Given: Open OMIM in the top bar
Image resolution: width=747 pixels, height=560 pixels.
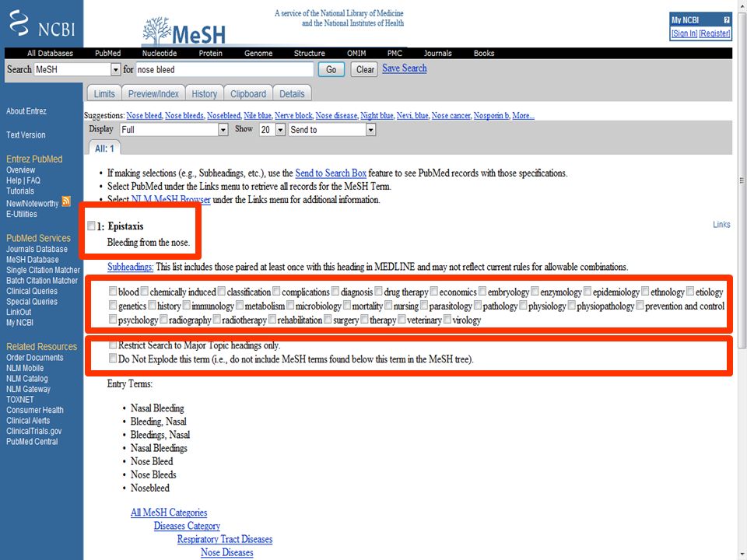Looking at the screenshot, I should [x=356, y=54].
